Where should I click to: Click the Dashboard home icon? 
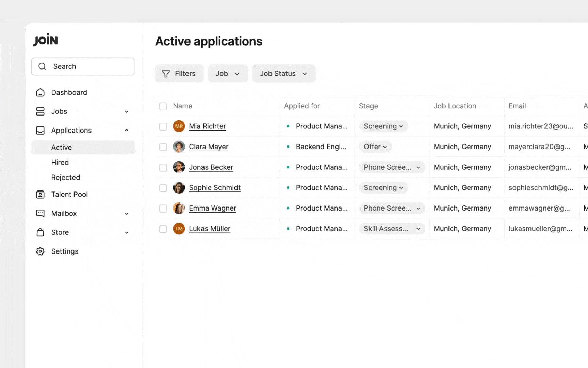point(40,92)
